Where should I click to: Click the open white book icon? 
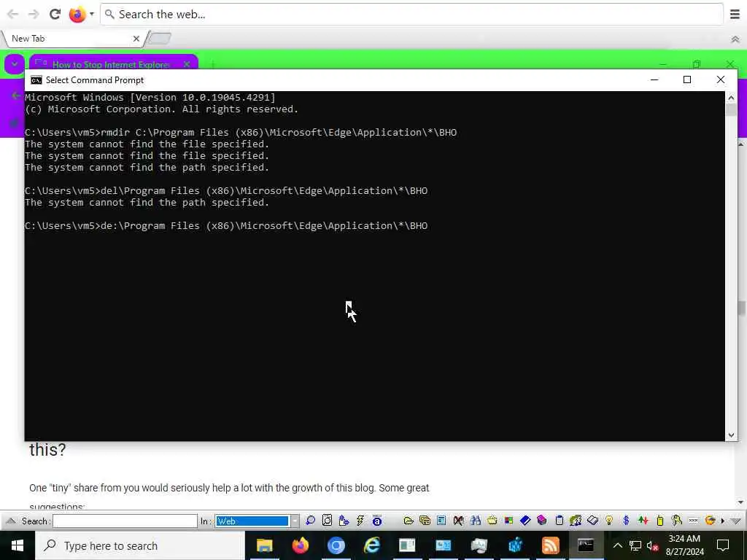pos(592,521)
